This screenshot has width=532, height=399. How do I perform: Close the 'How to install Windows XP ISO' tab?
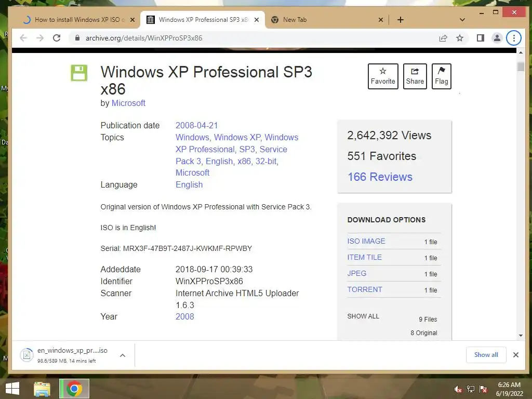click(x=132, y=20)
